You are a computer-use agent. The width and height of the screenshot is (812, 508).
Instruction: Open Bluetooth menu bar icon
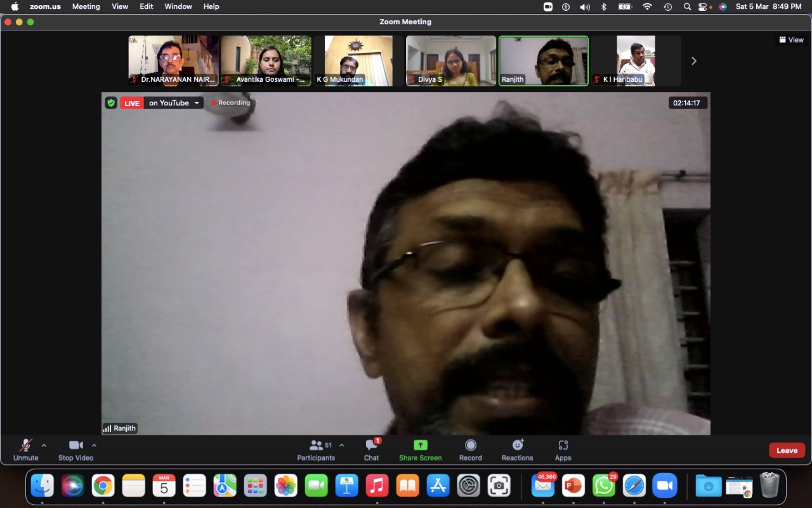click(604, 6)
